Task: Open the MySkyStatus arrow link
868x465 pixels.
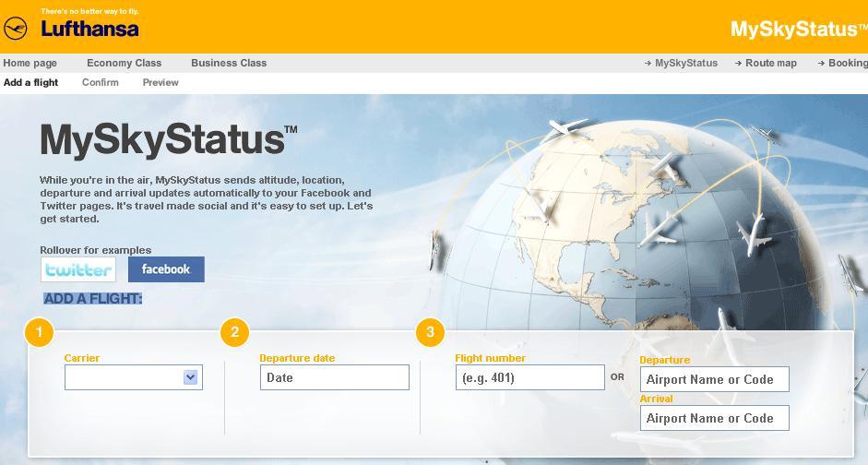Action: click(681, 63)
